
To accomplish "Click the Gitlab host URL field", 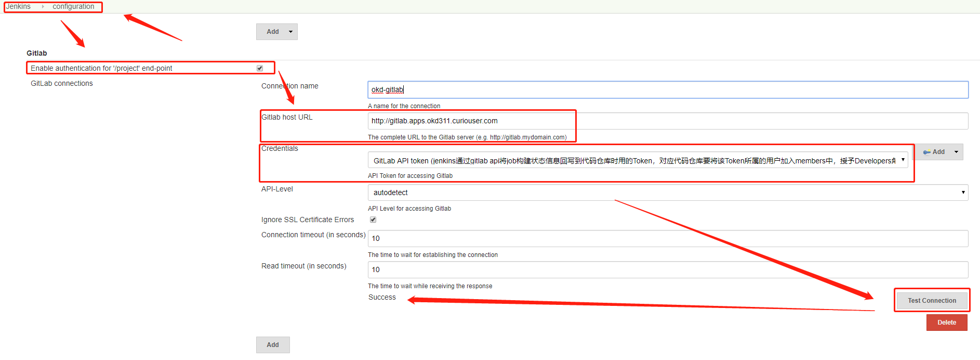I will point(668,121).
